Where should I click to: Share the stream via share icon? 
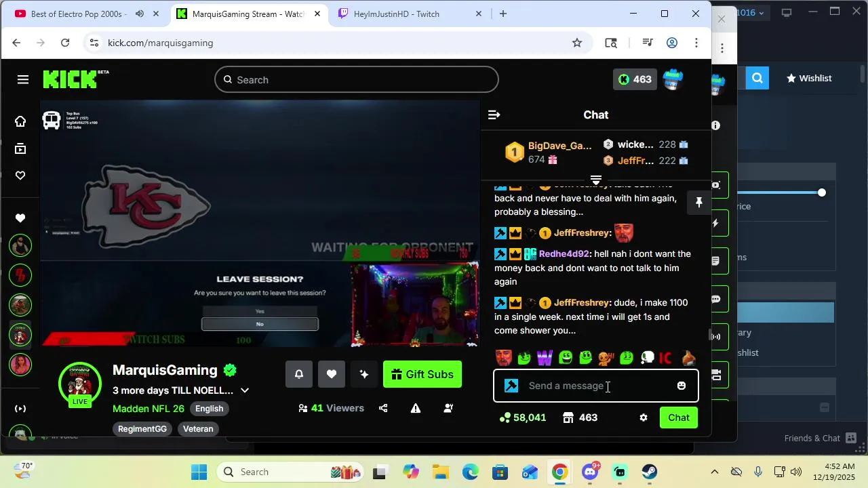click(x=383, y=408)
